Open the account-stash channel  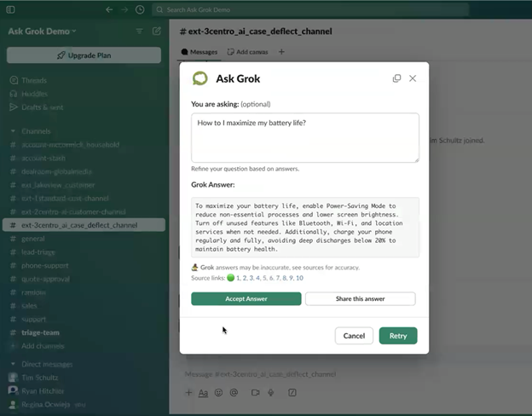pyautogui.click(x=43, y=158)
